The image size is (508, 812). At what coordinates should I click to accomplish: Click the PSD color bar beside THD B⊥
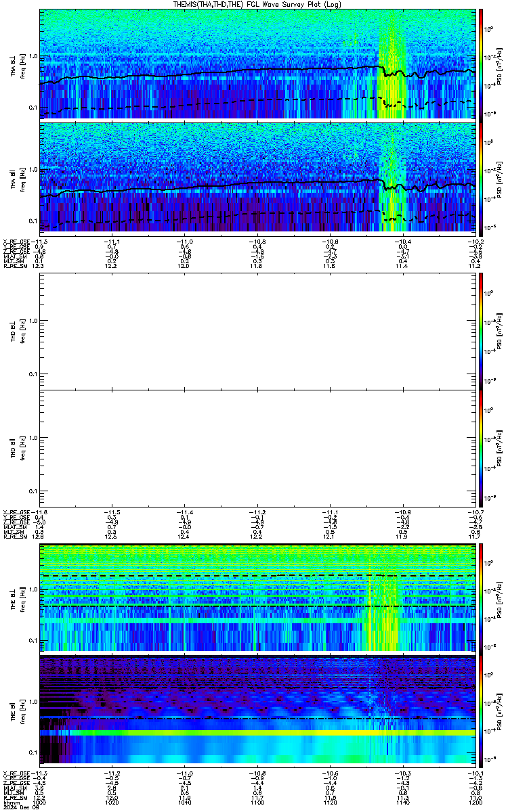[x=482, y=331]
